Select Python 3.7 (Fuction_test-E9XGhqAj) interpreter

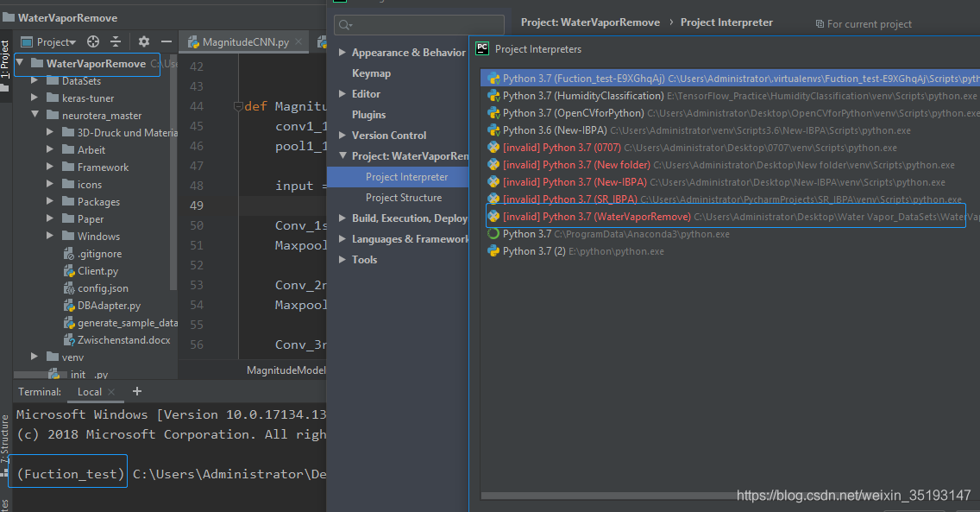[x=730, y=79]
